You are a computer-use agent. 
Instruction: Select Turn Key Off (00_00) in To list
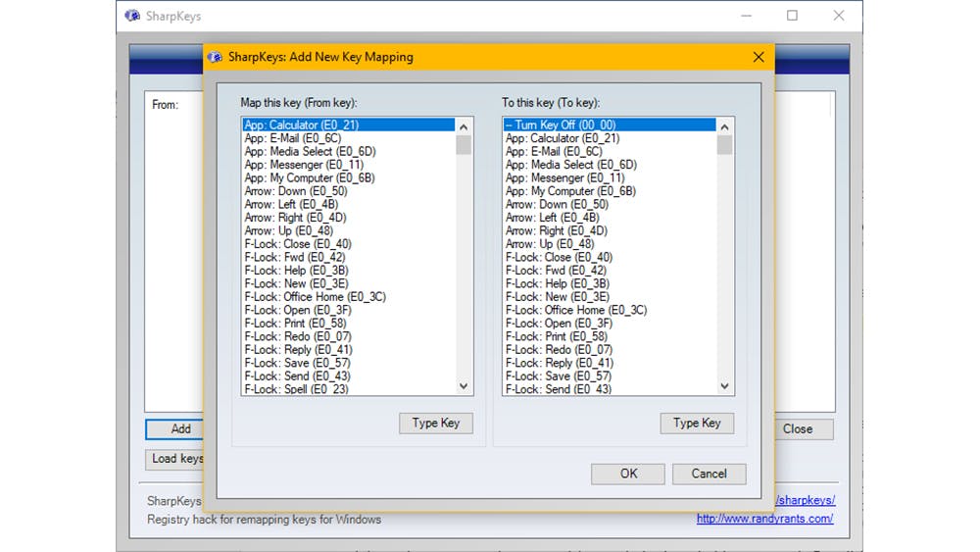(610, 125)
